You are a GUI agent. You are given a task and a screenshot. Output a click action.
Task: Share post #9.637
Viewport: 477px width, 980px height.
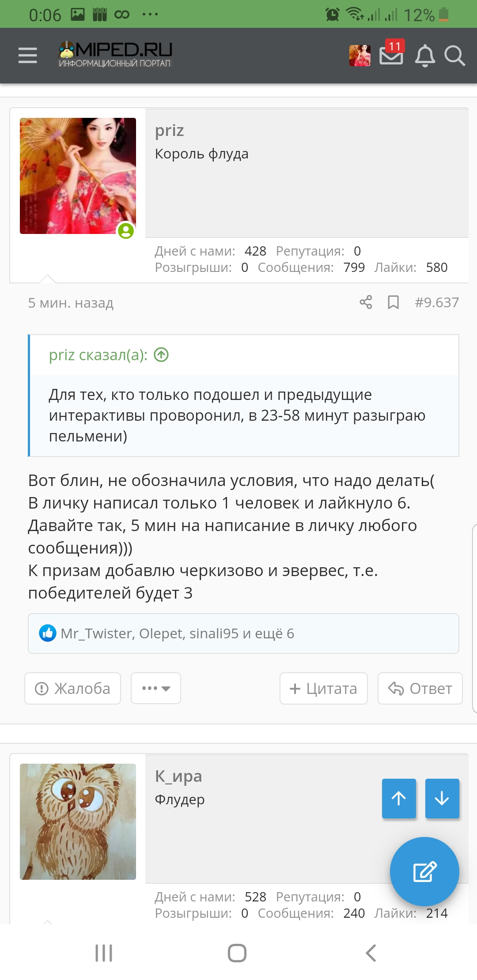click(366, 302)
